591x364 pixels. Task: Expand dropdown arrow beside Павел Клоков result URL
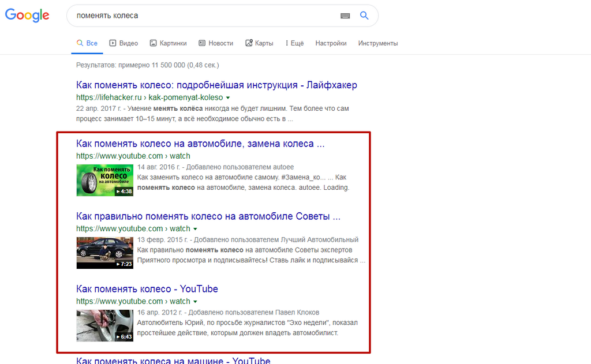pos(195,302)
